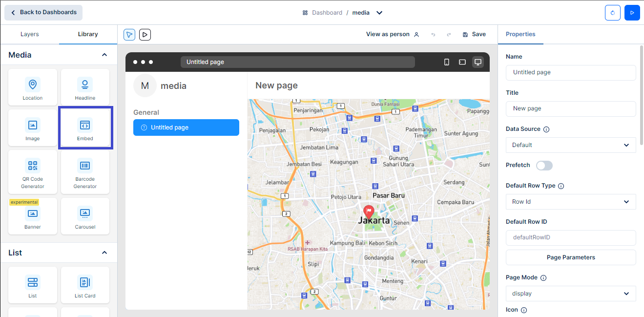Collapse the Media section
This screenshot has height=317, width=644.
point(104,55)
